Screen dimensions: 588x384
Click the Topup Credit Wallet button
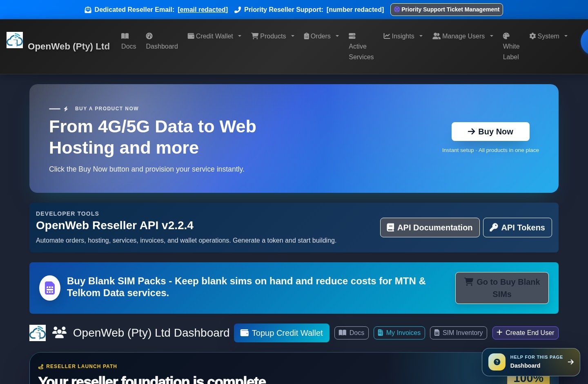point(282,333)
